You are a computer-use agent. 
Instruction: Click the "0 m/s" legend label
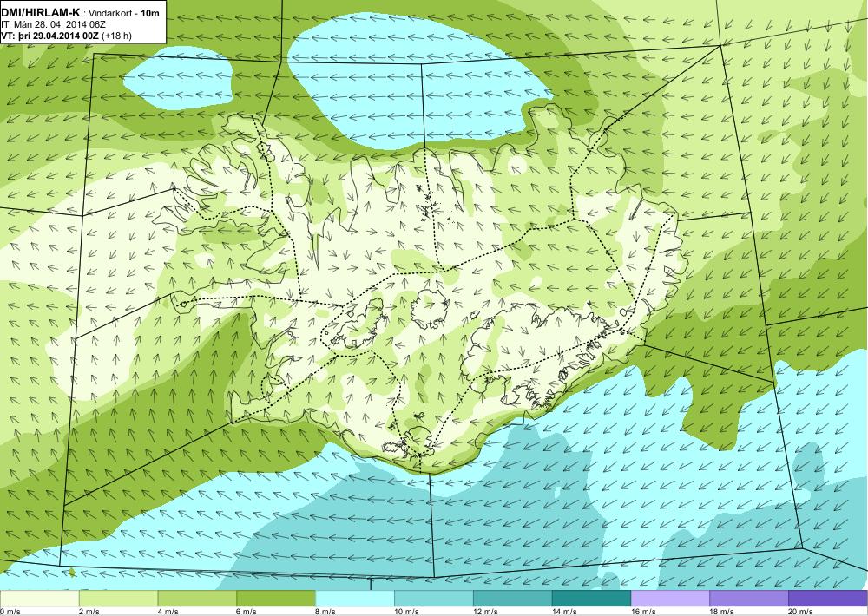coord(10,611)
